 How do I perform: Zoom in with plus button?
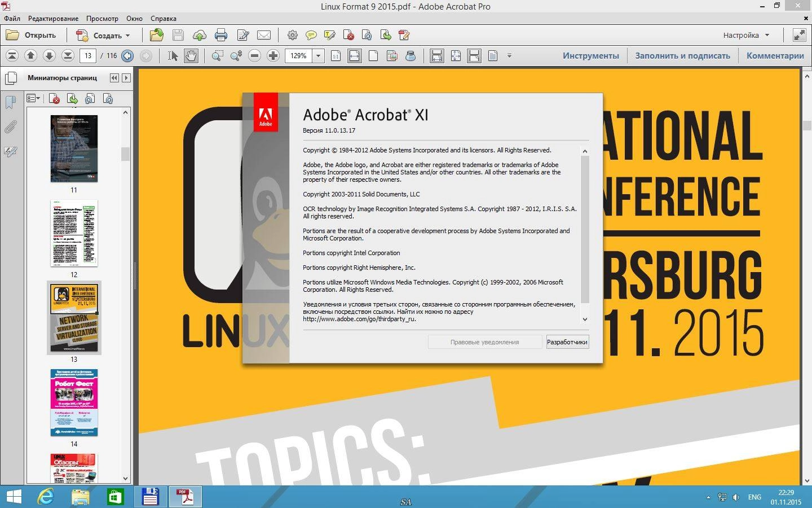(273, 55)
